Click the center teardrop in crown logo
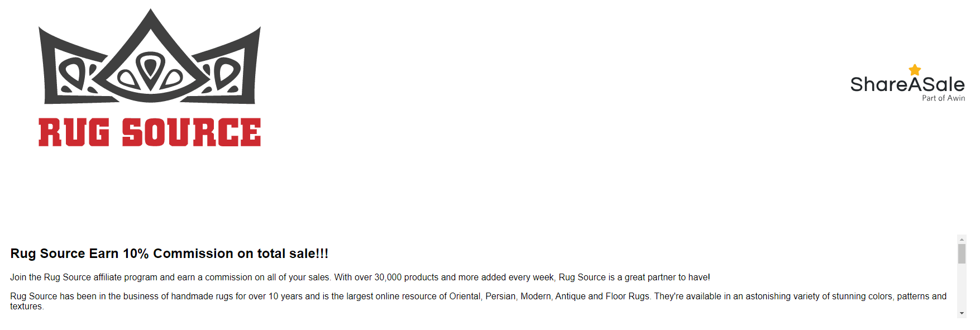 click(150, 68)
